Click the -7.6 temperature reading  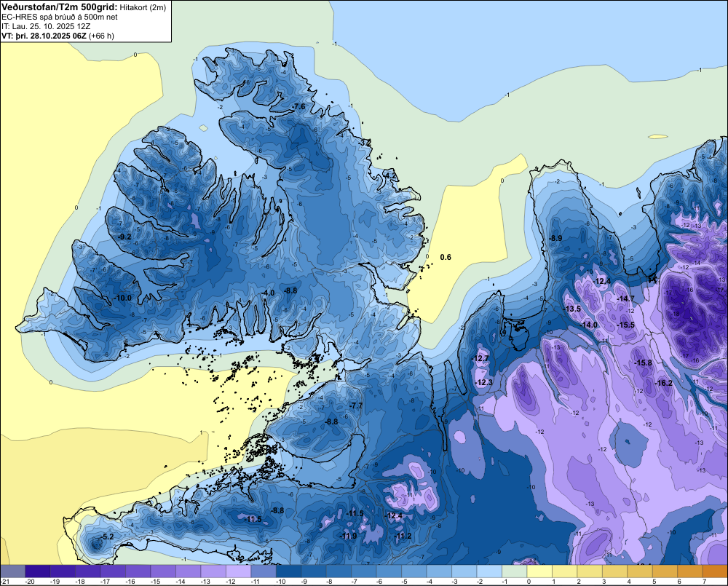pyautogui.click(x=299, y=107)
